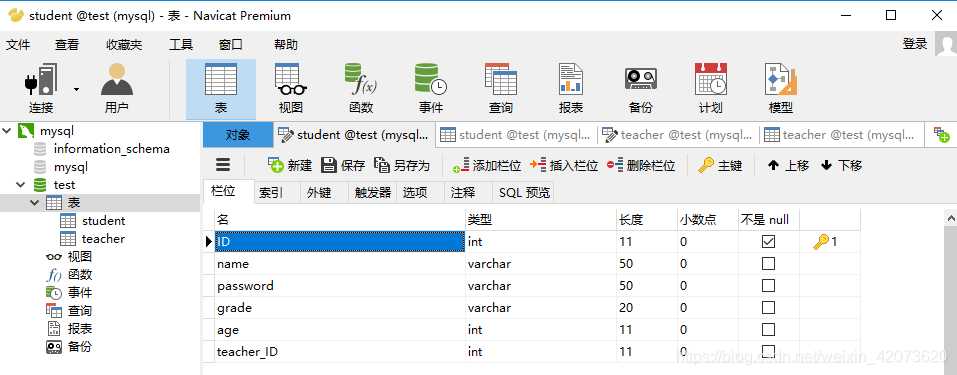This screenshot has height=375, width=957.
Task: Open the Model (模型) toolbar icon
Action: click(x=781, y=89)
